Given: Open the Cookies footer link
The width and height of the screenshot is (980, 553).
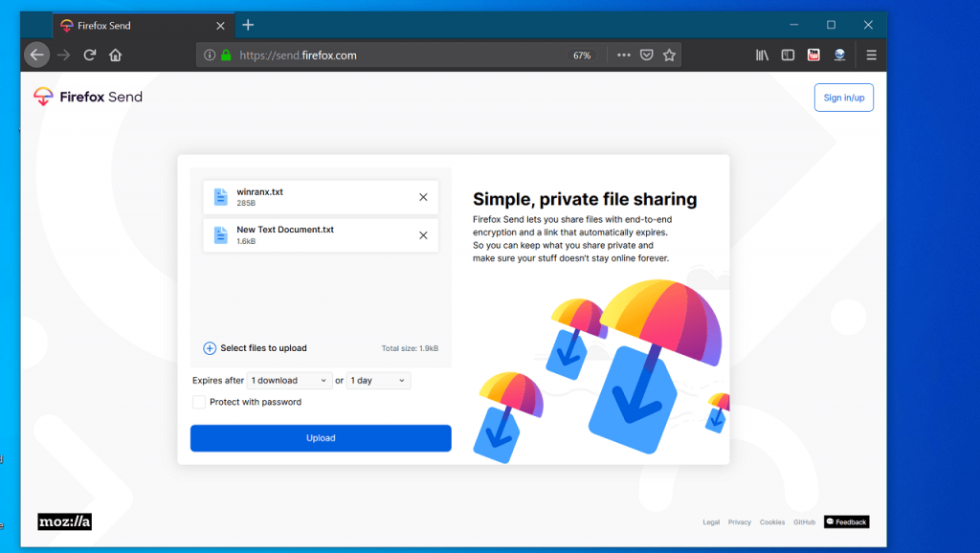Looking at the screenshot, I should tap(772, 521).
